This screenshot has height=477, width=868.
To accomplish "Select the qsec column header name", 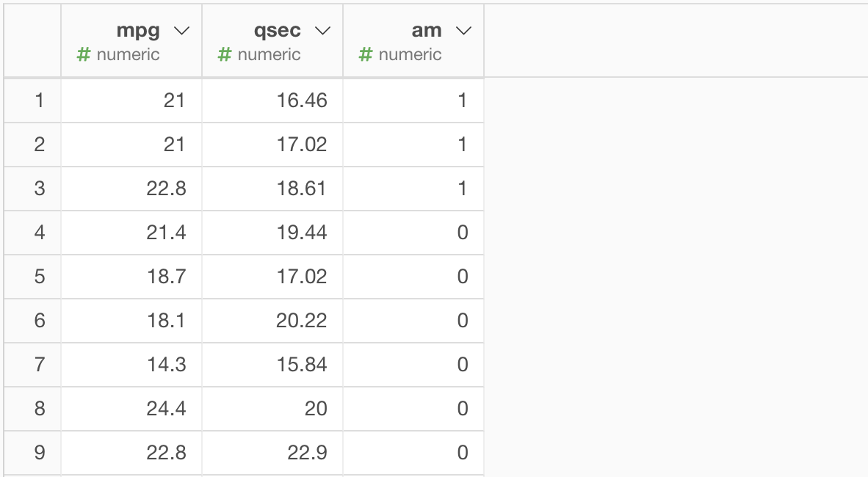I will (278, 31).
